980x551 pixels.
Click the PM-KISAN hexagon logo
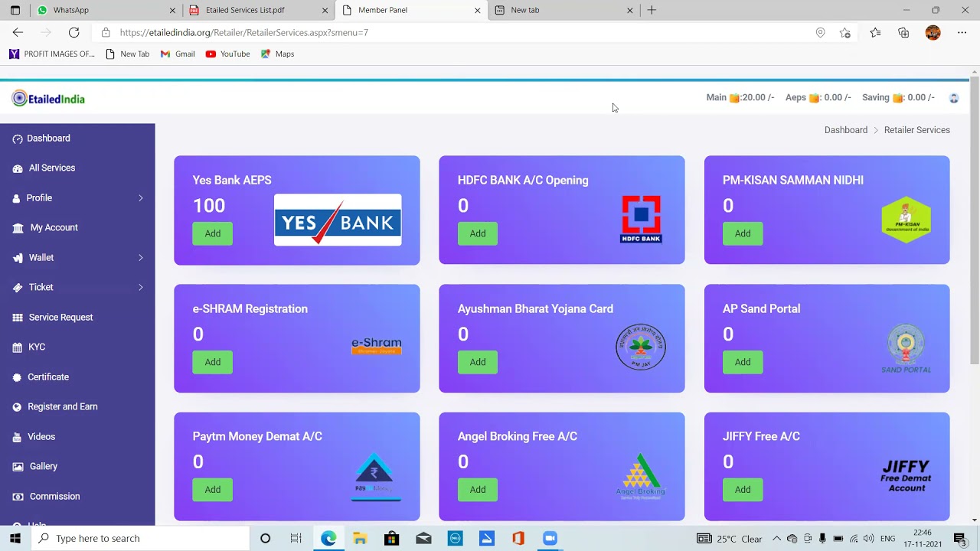point(906,220)
